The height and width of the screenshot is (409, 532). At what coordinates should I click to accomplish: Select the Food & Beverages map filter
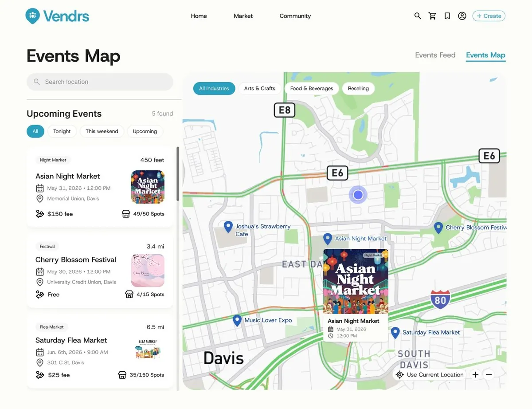pyautogui.click(x=312, y=88)
